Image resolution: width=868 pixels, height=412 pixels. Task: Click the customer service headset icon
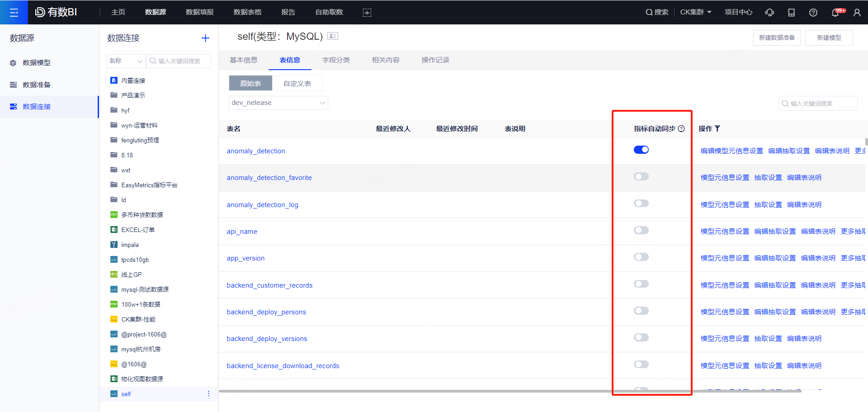coord(769,12)
